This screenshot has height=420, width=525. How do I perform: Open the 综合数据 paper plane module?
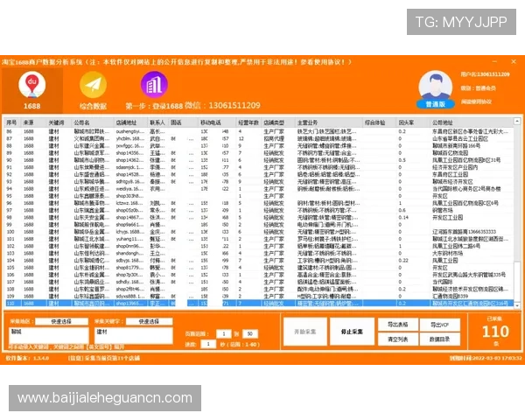pos(93,91)
